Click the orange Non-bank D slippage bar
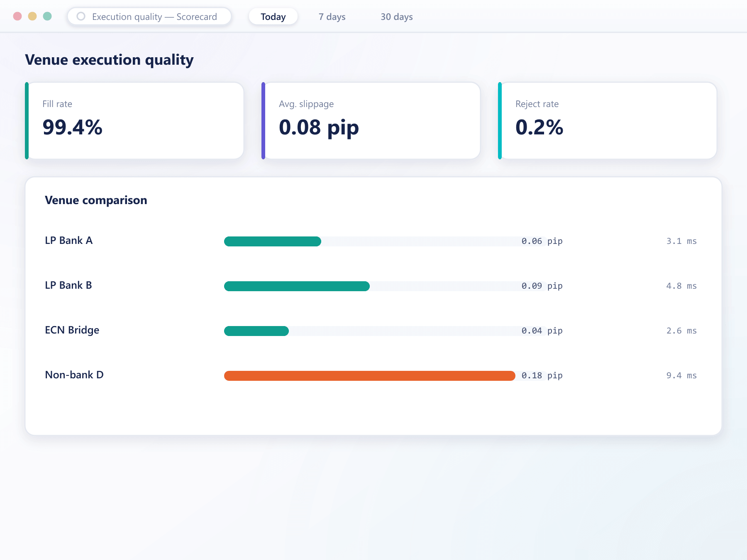This screenshot has width=747, height=560. pos(370,376)
